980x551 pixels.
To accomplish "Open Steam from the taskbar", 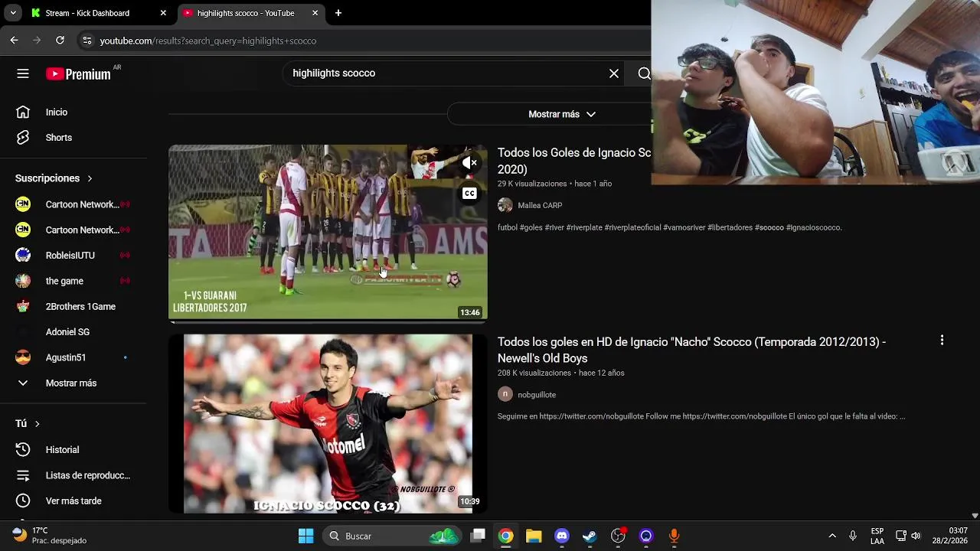I will tap(590, 536).
